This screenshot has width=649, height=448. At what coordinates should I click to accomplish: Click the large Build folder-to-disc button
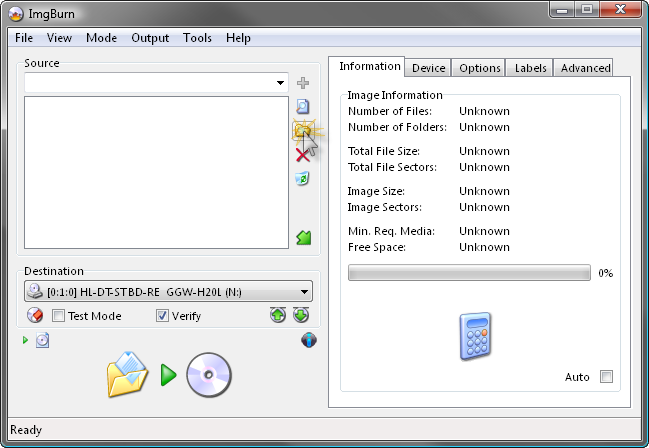(127, 375)
